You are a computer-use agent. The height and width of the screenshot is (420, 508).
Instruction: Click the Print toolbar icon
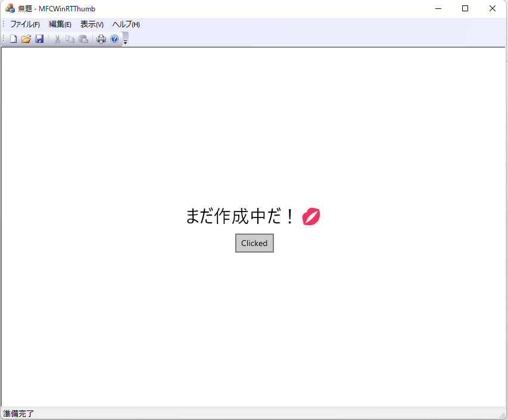[101, 39]
